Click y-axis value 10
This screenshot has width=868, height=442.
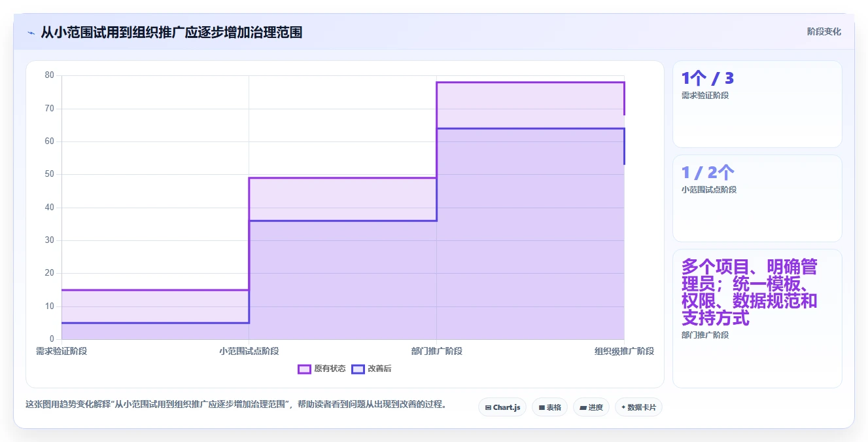(x=50, y=306)
